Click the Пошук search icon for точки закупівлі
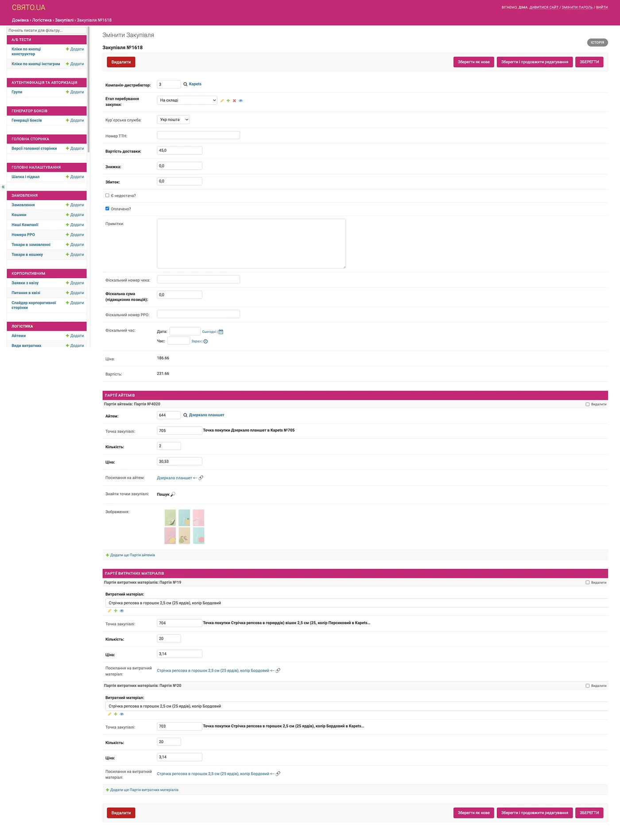This screenshot has width=620, height=840. 173,494
